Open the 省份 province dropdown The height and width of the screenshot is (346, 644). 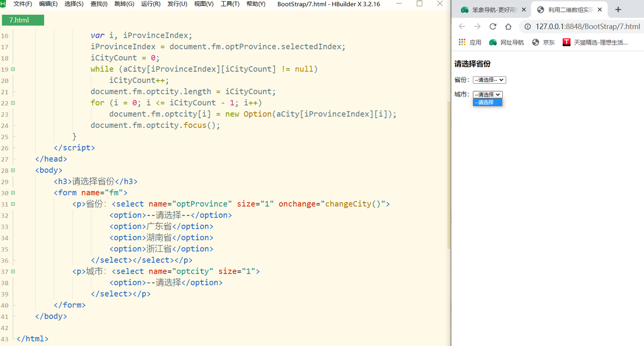[489, 80]
